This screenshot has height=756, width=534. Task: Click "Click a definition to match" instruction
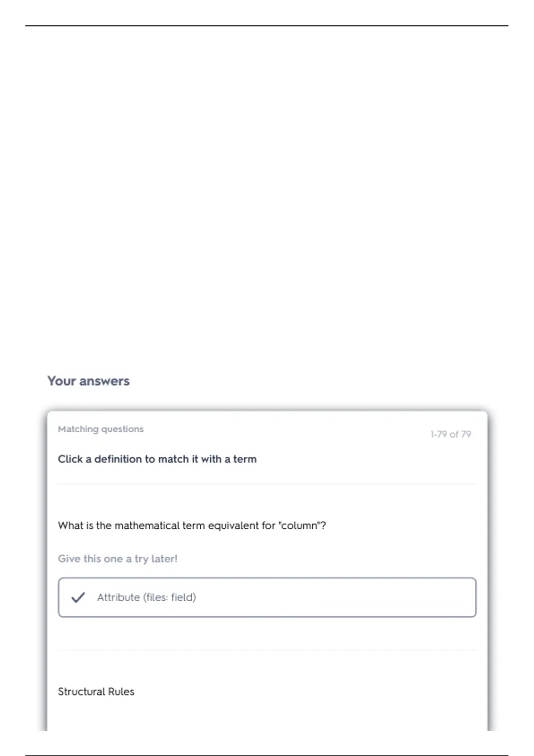coord(157,459)
